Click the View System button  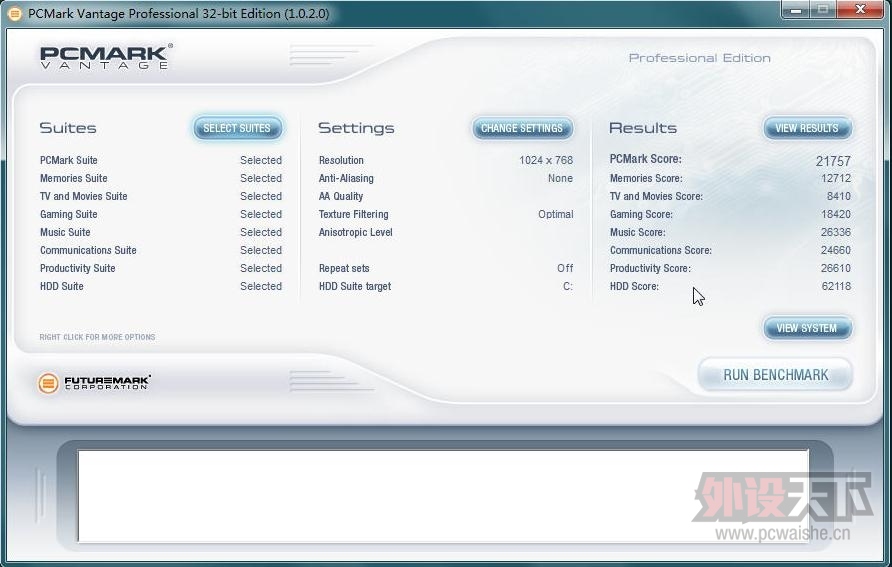point(807,328)
